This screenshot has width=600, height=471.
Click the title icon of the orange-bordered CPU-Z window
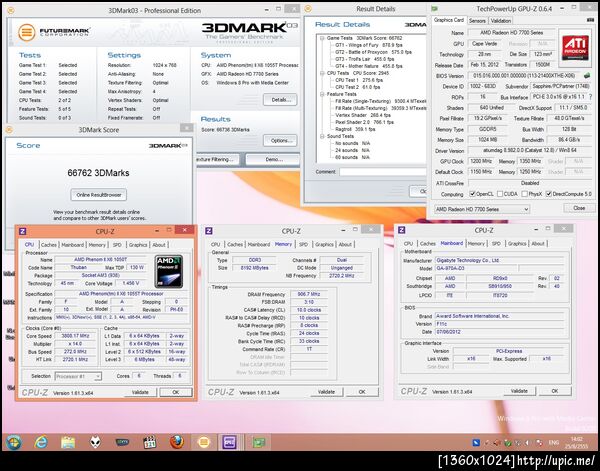(23, 231)
